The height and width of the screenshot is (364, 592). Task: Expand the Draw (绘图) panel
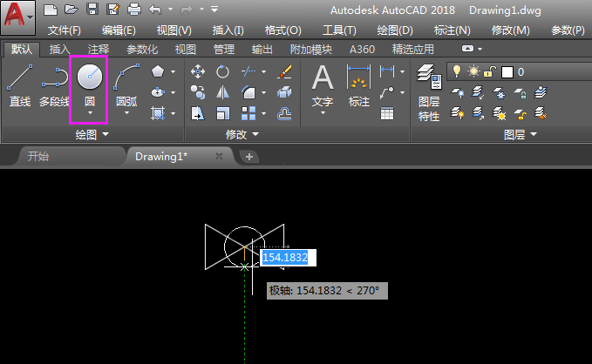tap(92, 134)
